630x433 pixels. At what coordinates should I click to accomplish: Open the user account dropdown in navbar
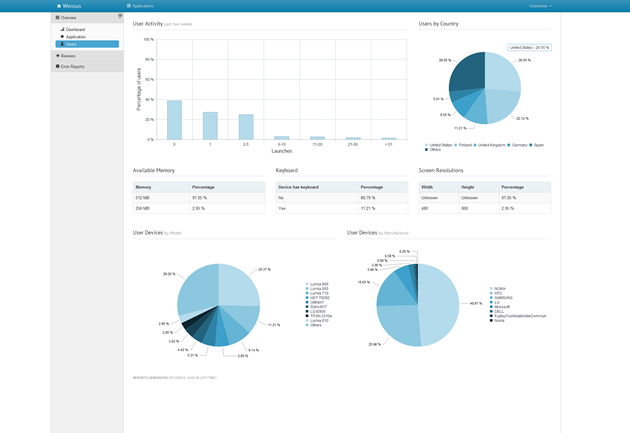(540, 6)
